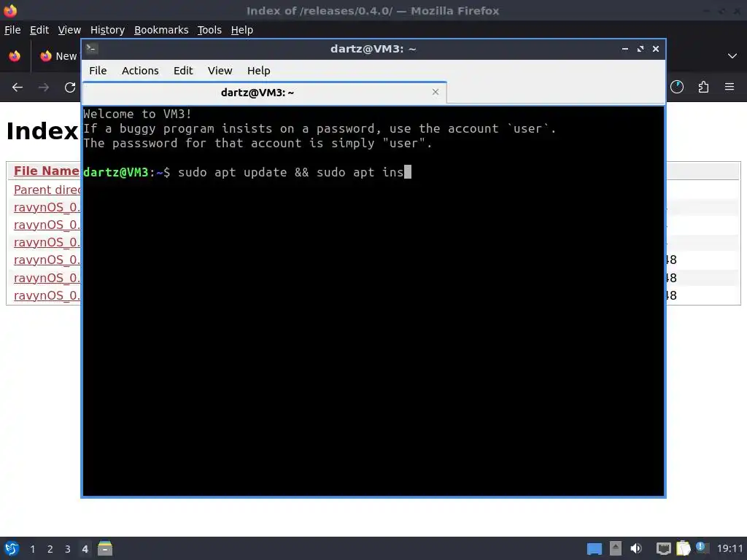Maximize the terminal window
This screenshot has width=747, height=560.
click(640, 49)
